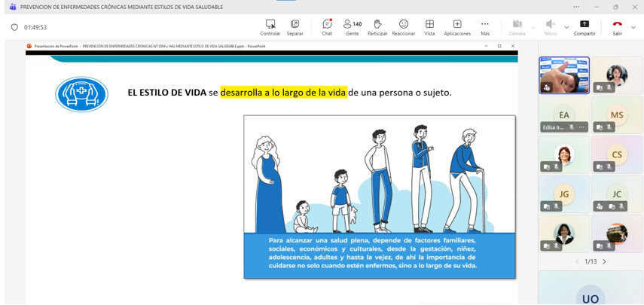Image resolution: width=644 pixels, height=305 pixels.
Task: Click the meeting timer 01:49:53
Action: click(x=35, y=28)
